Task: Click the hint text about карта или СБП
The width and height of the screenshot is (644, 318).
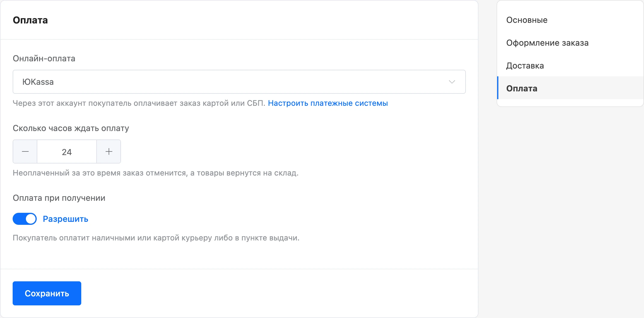Action: [139, 103]
